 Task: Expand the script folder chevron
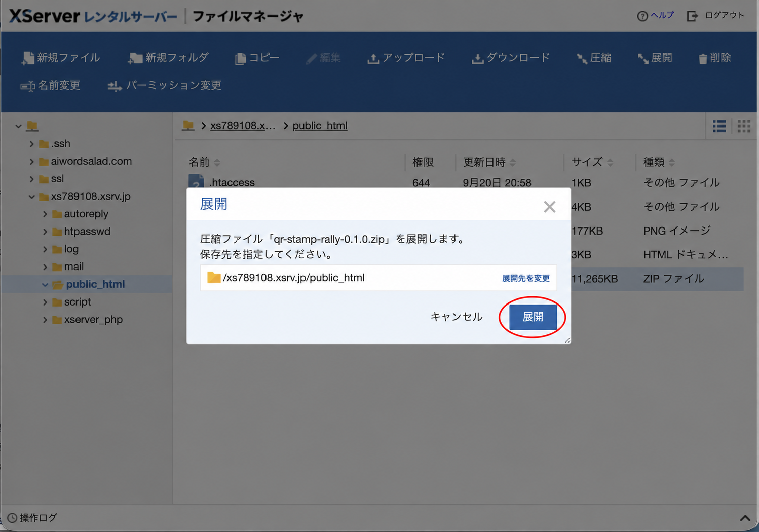point(45,302)
